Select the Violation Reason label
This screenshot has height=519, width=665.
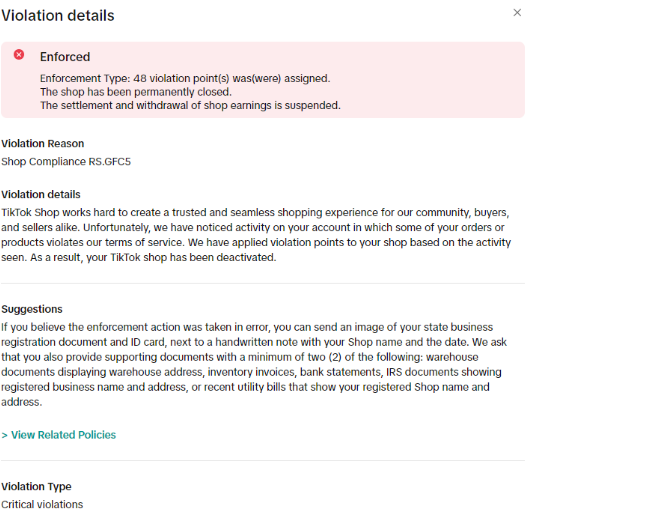tap(42, 144)
